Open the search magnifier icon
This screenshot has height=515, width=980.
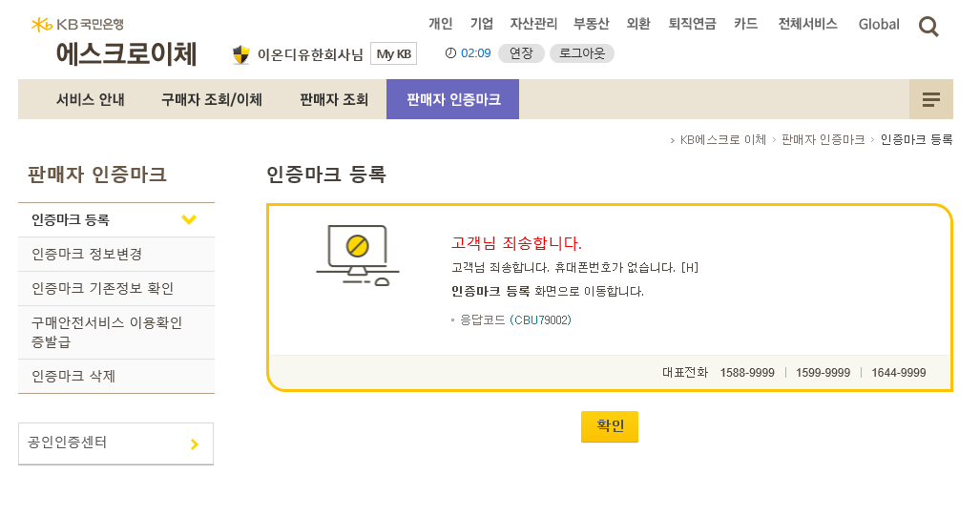click(928, 27)
